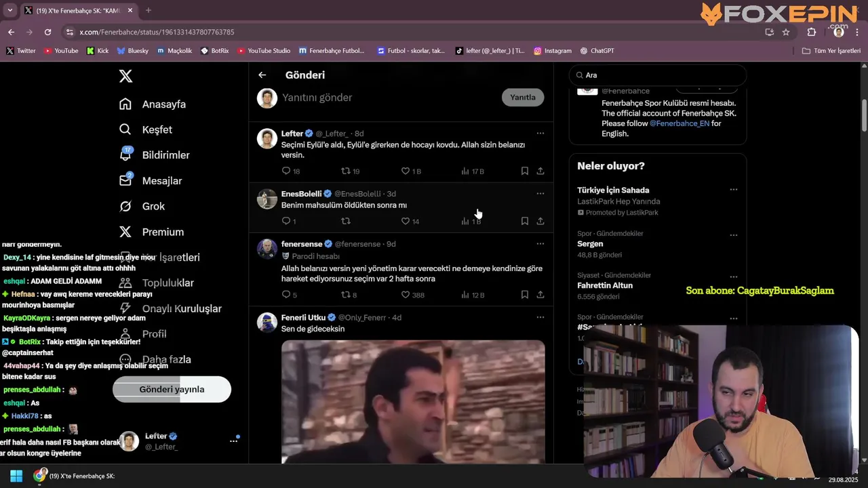This screenshot has height=488, width=868.
Task: Focus the Ara search field
Action: [x=658, y=75]
